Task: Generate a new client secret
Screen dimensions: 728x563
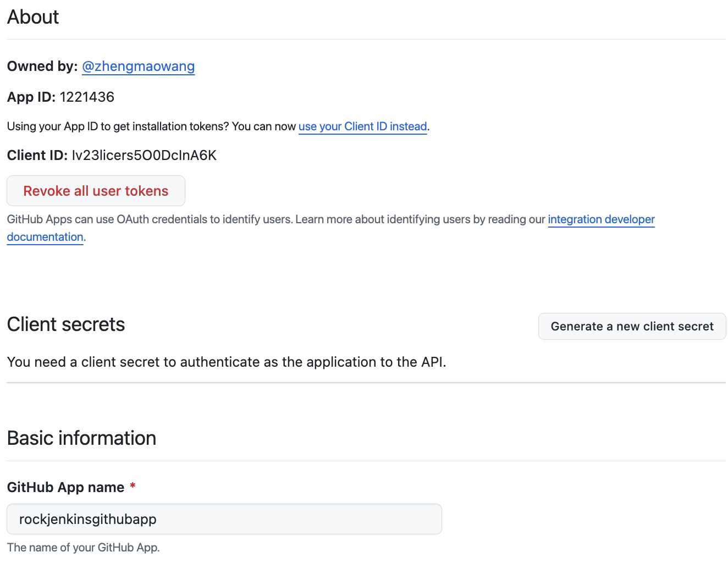Action: pos(632,327)
